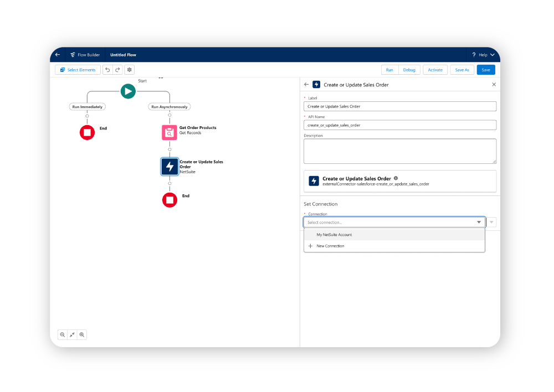Click the Flow Builder logo icon
Image resolution: width=554 pixels, height=392 pixels.
point(73,55)
